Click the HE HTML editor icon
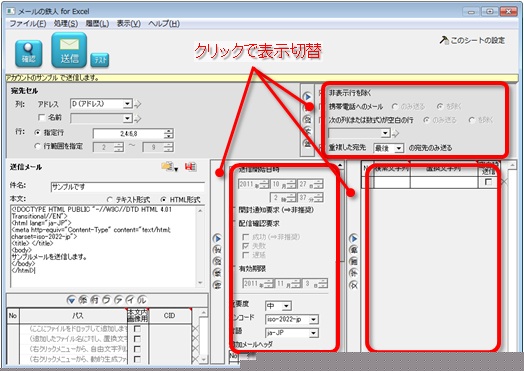Screen dimensions: 524x371 [x=190, y=166]
